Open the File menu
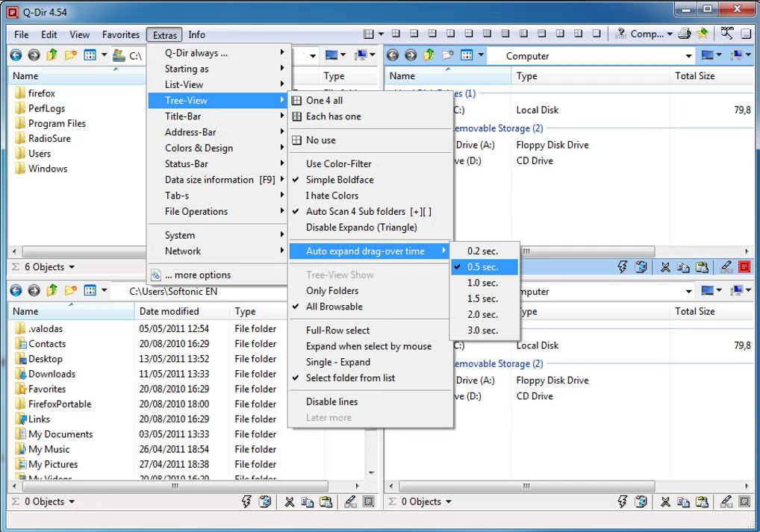760x532 pixels. [x=22, y=35]
